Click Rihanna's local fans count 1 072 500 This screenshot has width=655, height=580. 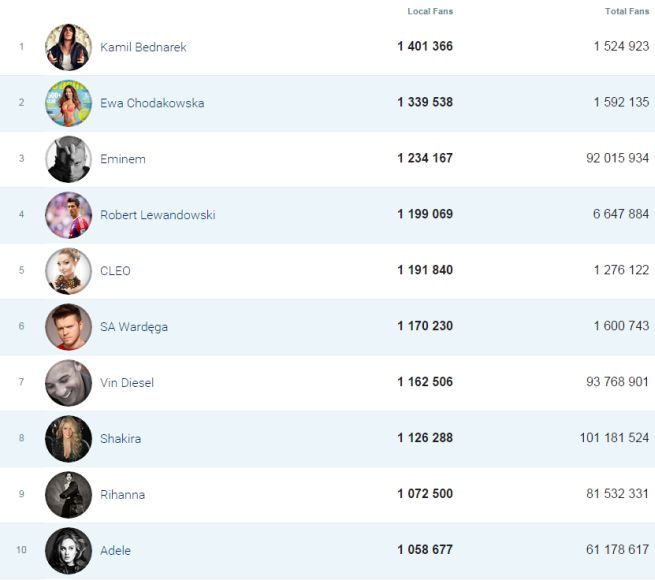point(425,495)
